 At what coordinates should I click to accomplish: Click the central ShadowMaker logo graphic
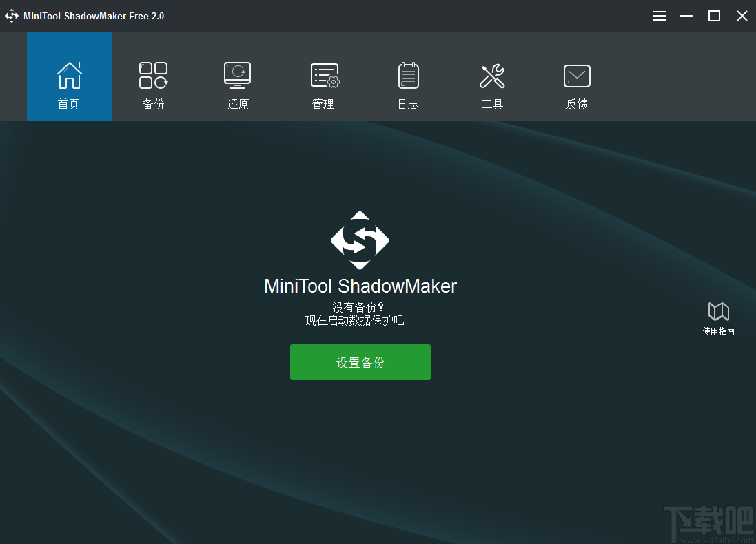[360, 241]
